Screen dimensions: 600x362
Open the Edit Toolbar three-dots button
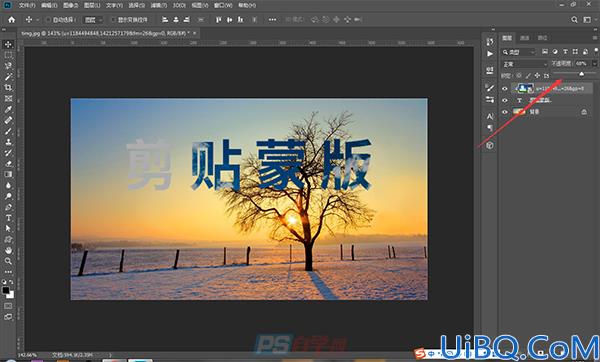click(x=8, y=272)
